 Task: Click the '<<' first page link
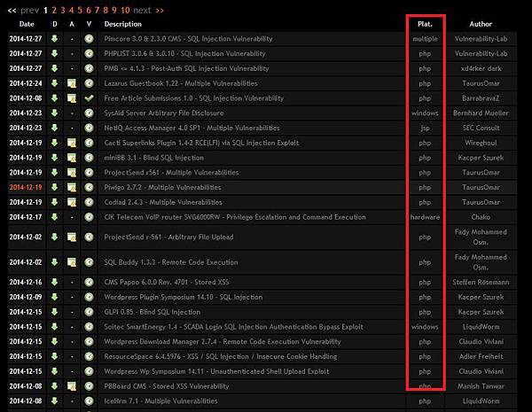(12, 11)
